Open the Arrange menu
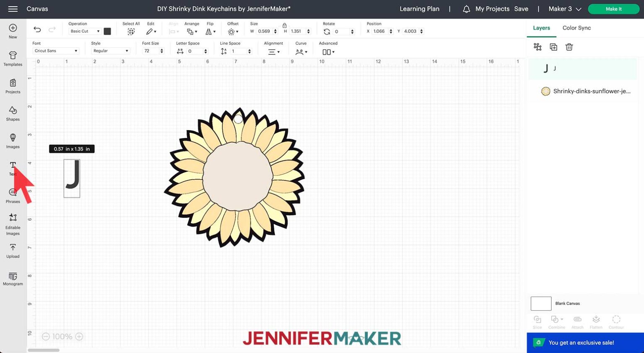644x353 pixels. click(x=192, y=31)
